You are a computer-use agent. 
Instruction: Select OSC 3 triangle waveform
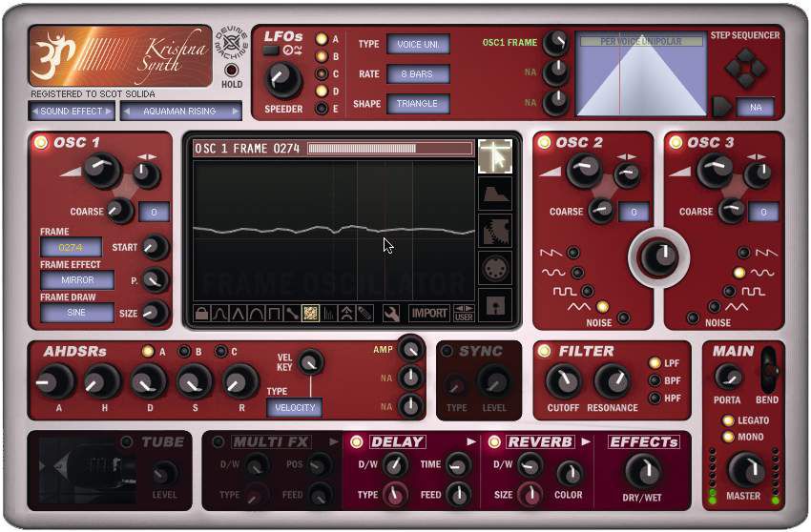[x=715, y=307]
